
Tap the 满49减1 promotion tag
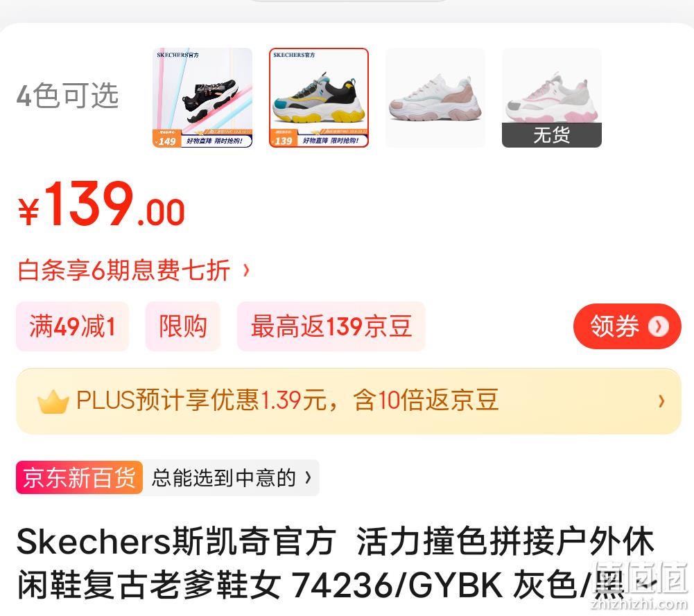[72, 326]
